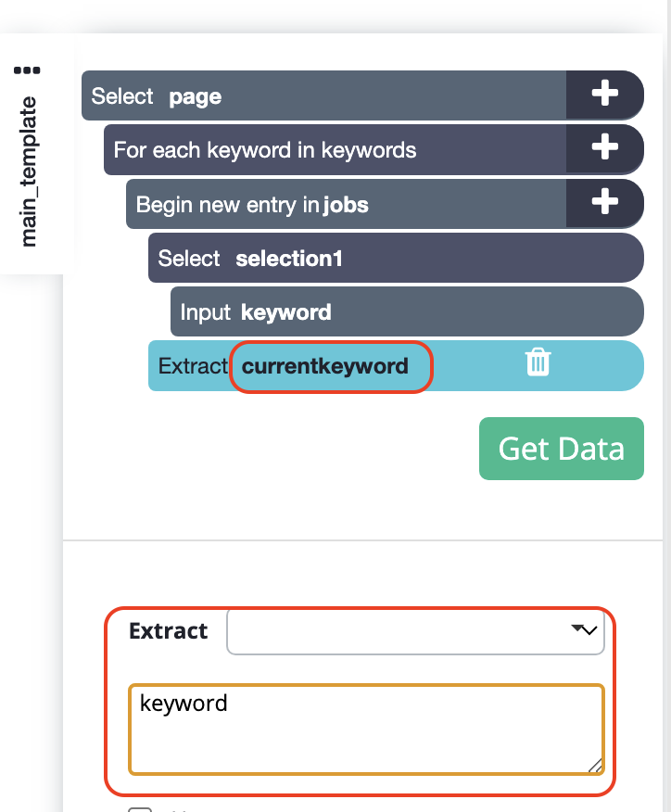Open the three-dot menu above main_template
The image size is (671, 812).
pos(27,70)
